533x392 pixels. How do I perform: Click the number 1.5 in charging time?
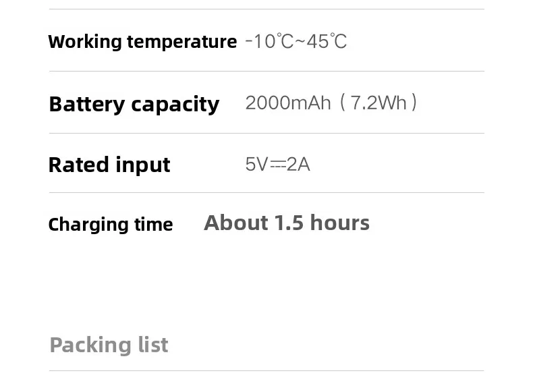(x=289, y=223)
